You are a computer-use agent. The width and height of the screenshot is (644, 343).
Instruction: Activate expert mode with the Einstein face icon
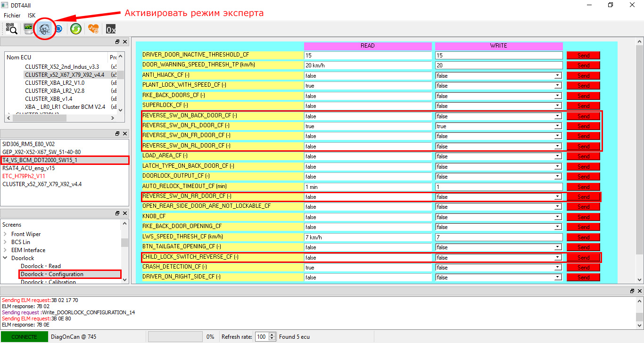pos(45,29)
